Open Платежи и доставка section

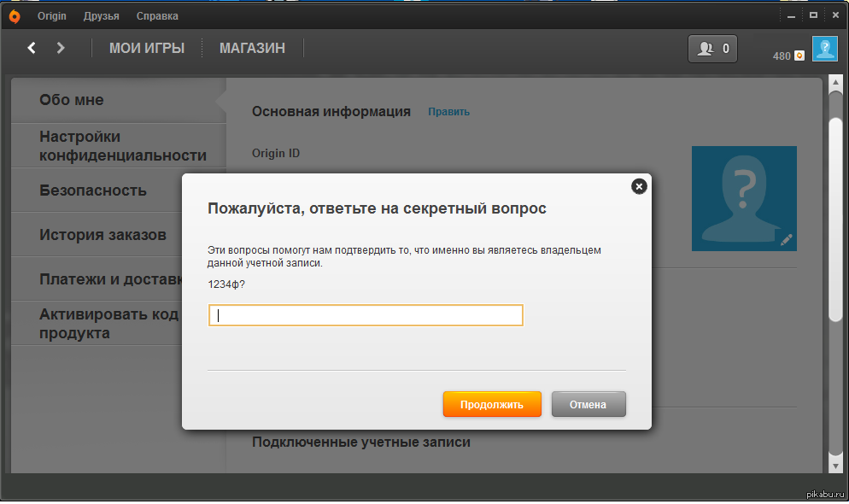coord(97,279)
